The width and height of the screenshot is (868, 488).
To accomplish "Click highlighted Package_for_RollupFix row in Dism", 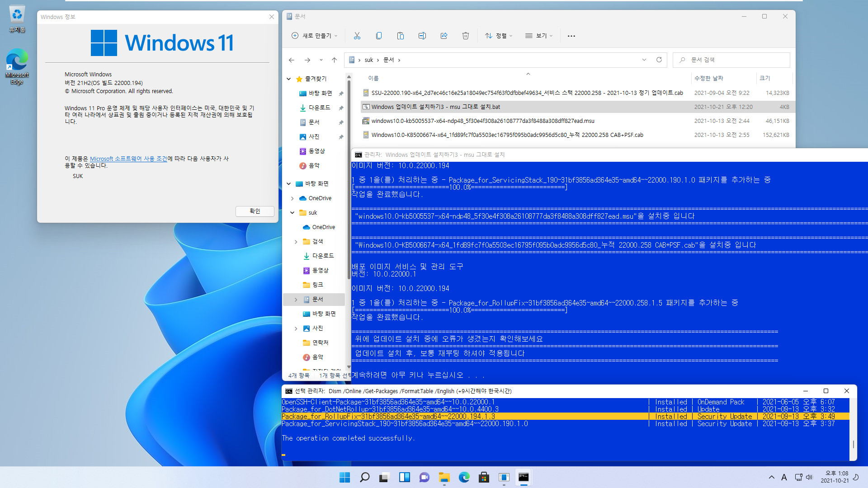I will tap(565, 416).
